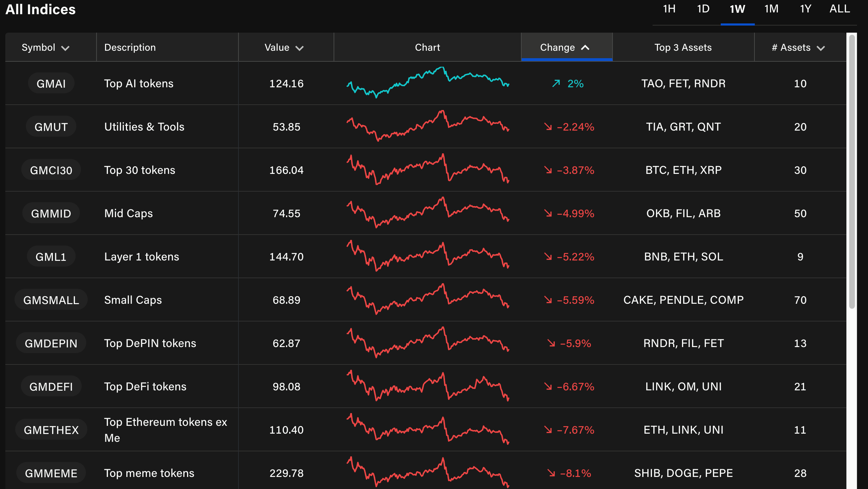Click the GMCI30 symbol badge
Viewport: 868px width, 489px height.
coord(51,170)
